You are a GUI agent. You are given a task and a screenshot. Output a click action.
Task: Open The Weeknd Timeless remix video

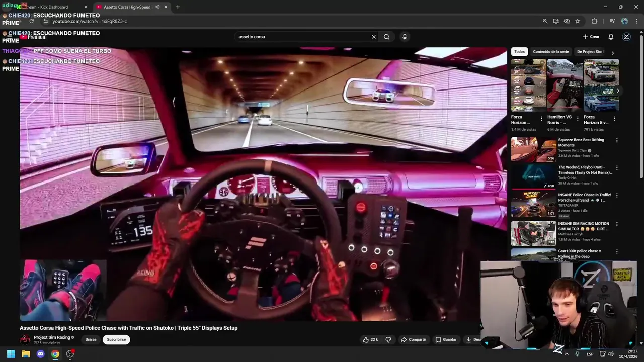534,176
